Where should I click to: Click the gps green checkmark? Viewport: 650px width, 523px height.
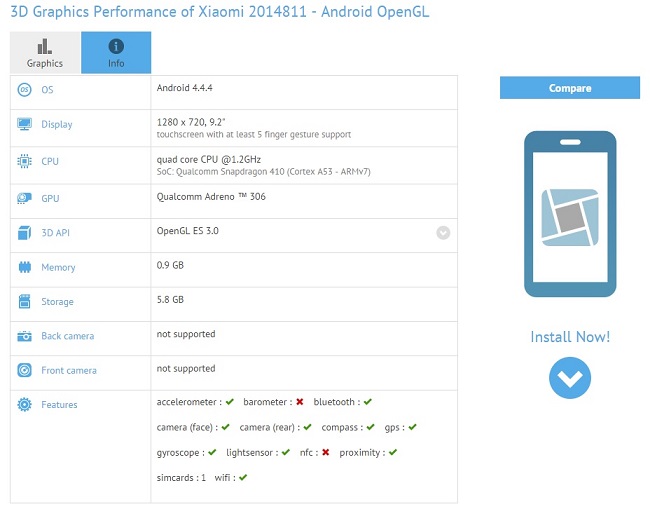tap(412, 427)
